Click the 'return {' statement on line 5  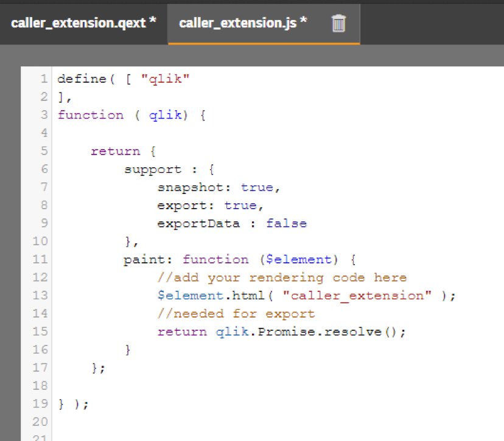point(123,151)
